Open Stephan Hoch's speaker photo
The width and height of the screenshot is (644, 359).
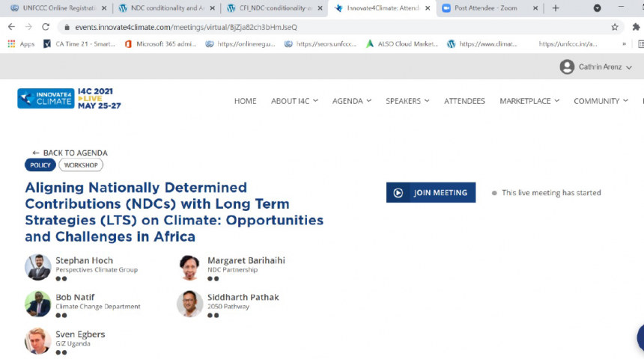(x=38, y=267)
